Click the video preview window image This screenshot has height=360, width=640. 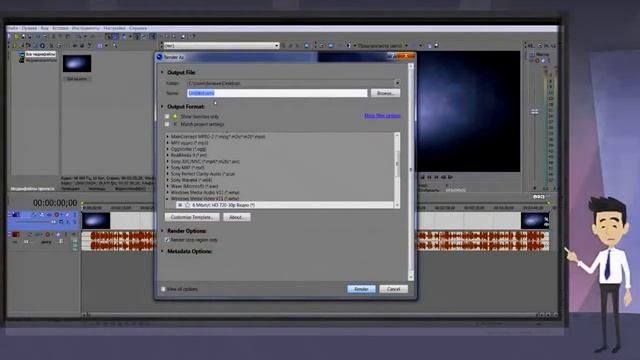click(468, 111)
